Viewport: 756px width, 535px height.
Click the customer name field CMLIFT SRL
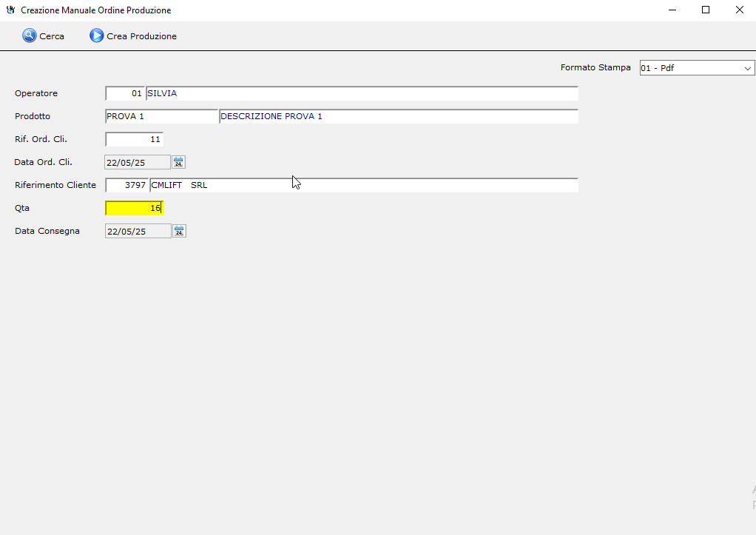[x=363, y=185]
